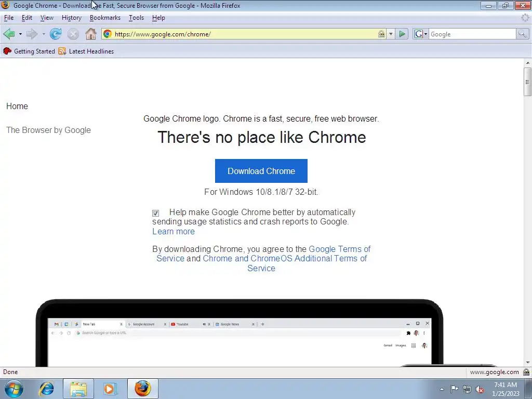Click the Chrome favicon in address bar
532x399 pixels.
[x=108, y=34]
